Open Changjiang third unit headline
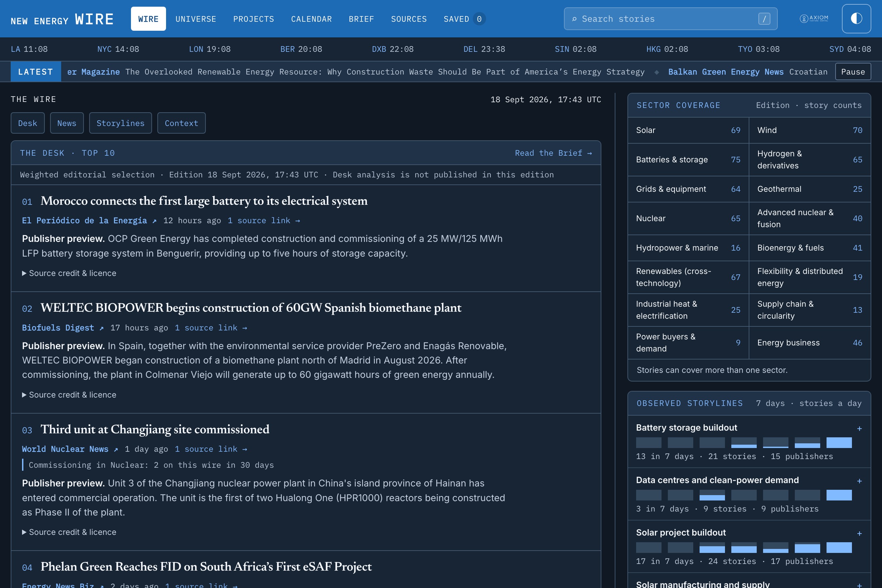Image resolution: width=882 pixels, height=588 pixels. tap(155, 429)
